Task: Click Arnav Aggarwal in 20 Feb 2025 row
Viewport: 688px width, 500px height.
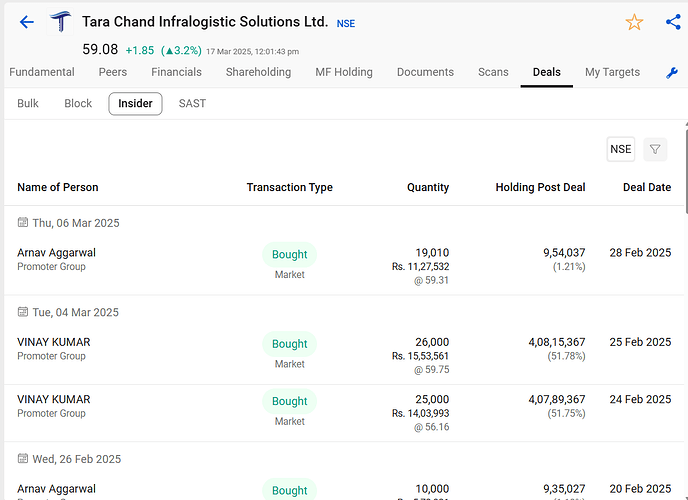Action: click(56, 489)
